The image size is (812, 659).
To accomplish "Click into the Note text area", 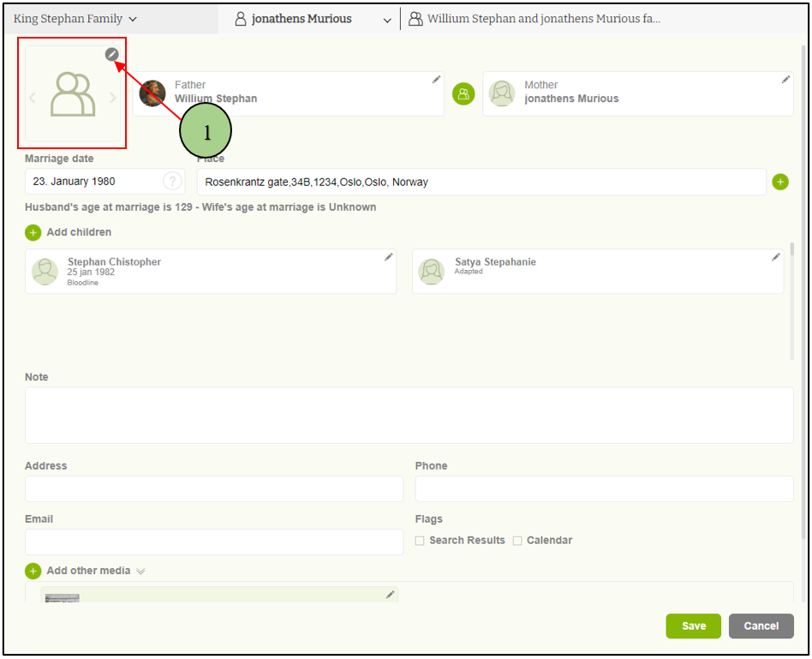I will coord(409,415).
